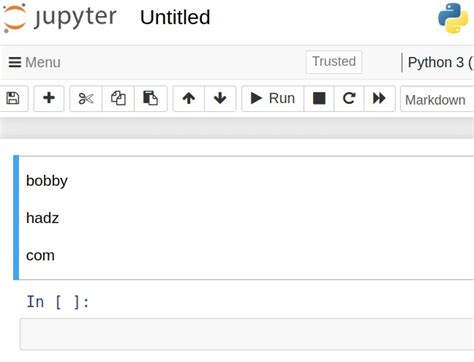Copy the selected cell with the copy icon

pyautogui.click(x=118, y=99)
